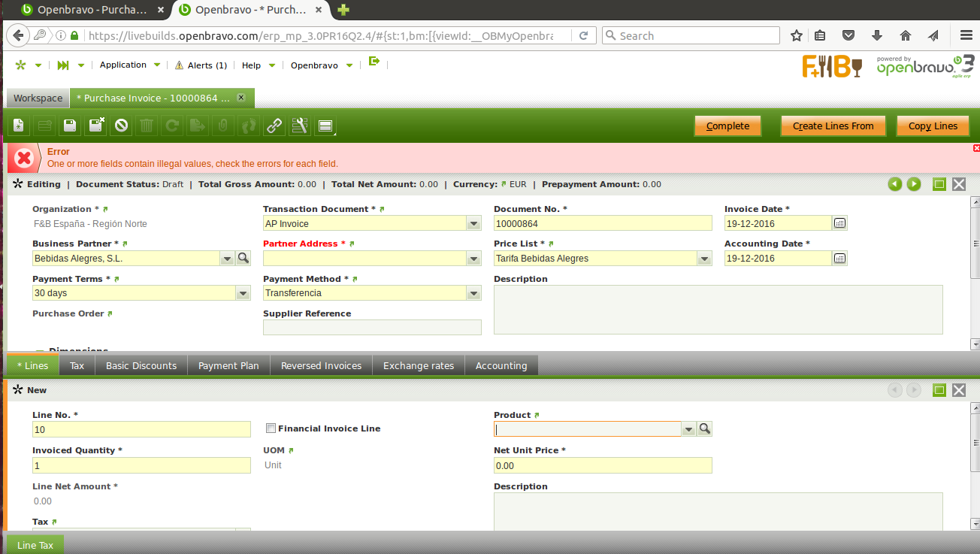
Task: Open the Invoice Date calendar picker
Action: [x=840, y=223]
